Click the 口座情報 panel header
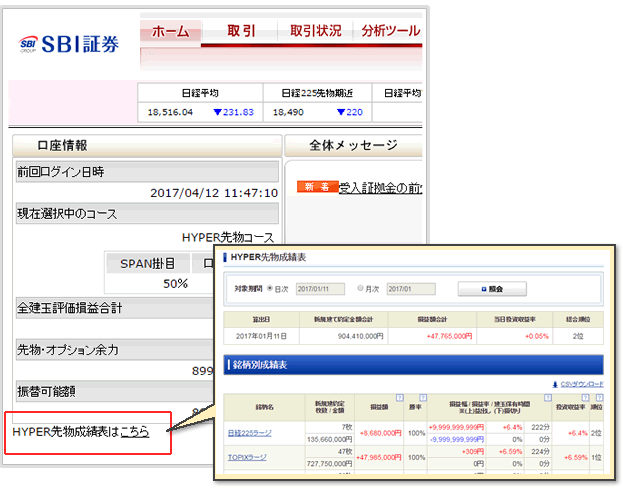This screenshot has height=489, width=623. tap(147, 145)
